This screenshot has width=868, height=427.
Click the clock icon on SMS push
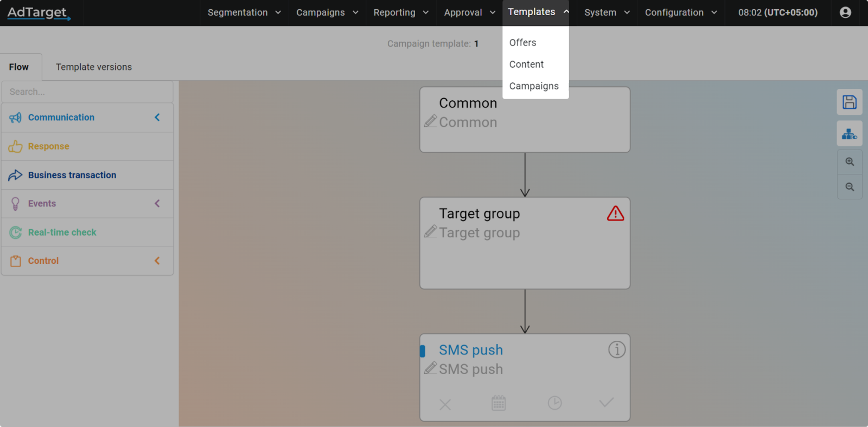click(x=554, y=403)
